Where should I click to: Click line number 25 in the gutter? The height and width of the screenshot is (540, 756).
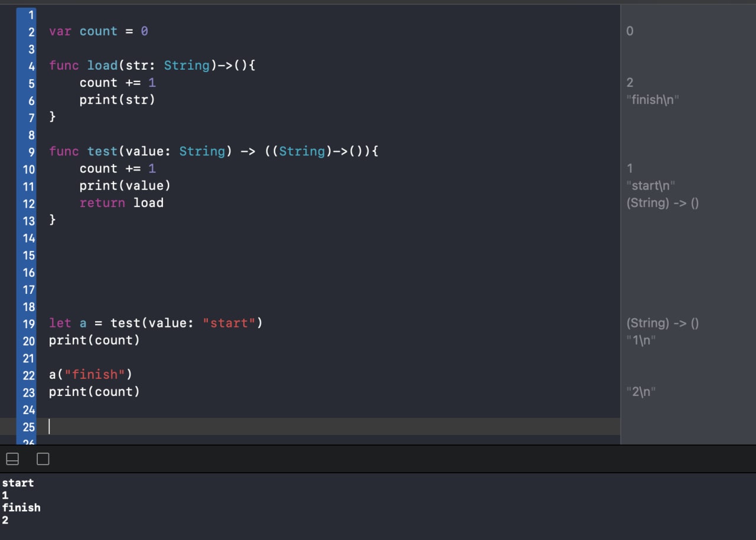click(x=29, y=427)
